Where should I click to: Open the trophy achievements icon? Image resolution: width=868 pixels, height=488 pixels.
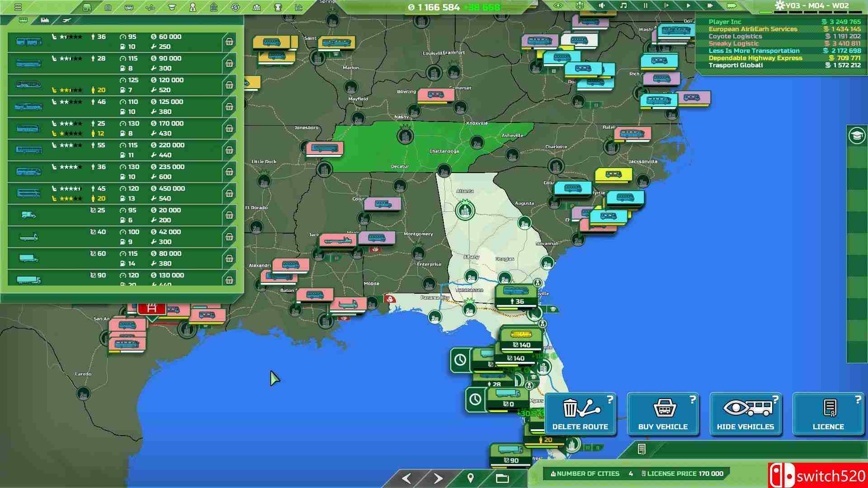coord(278,7)
